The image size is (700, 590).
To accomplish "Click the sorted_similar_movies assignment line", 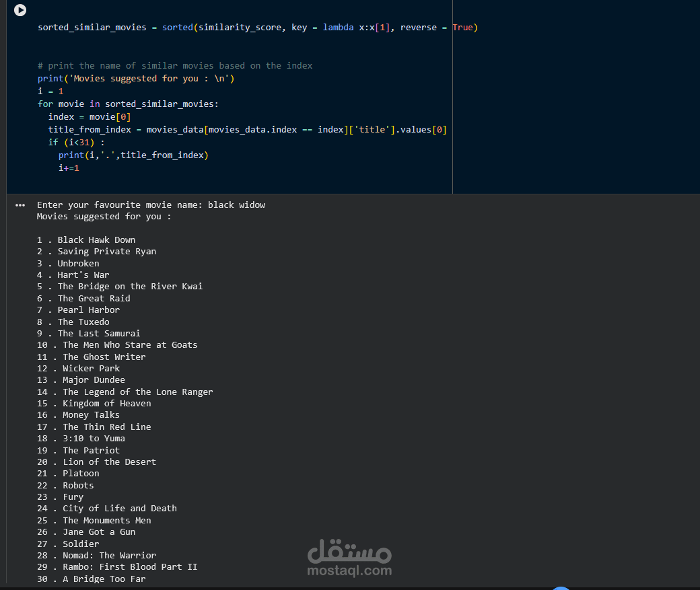I will tap(258, 27).
